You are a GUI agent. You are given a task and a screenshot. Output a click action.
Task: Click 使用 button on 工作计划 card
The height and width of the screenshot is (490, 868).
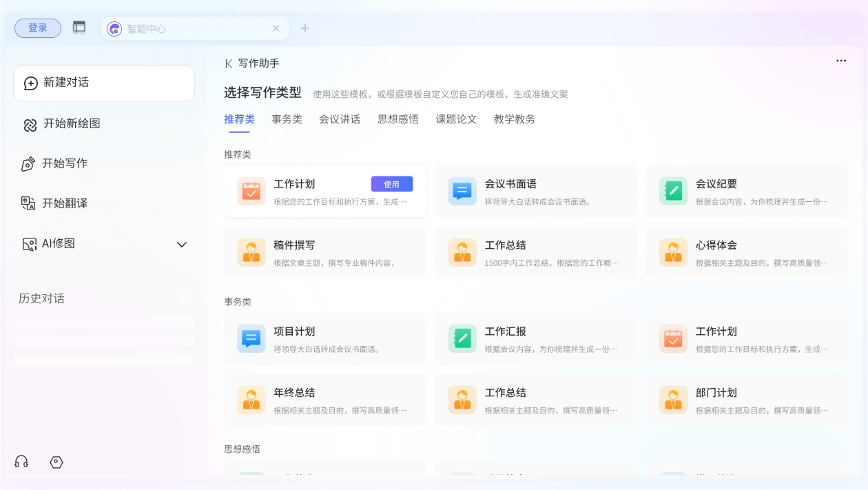392,184
